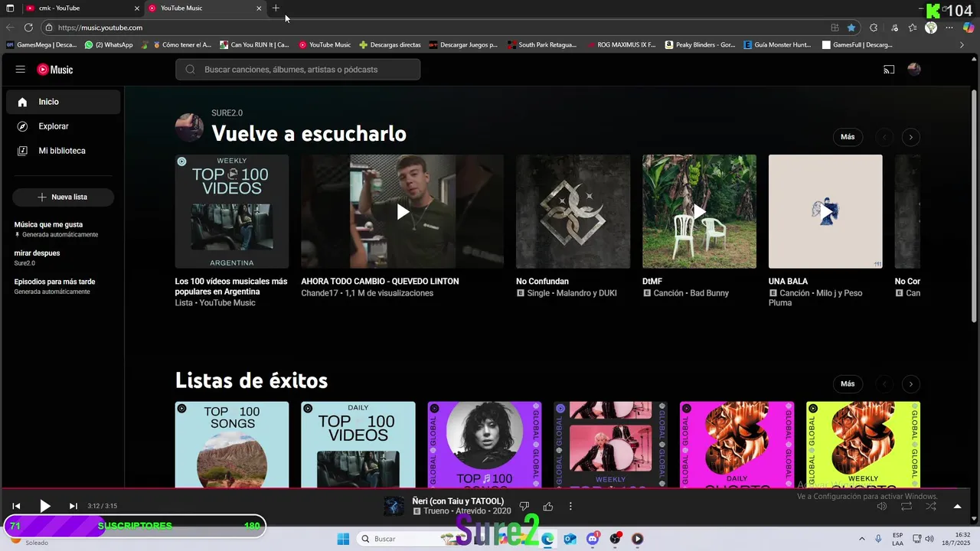Select Inicio in the sidebar
980x551 pixels.
click(63, 102)
